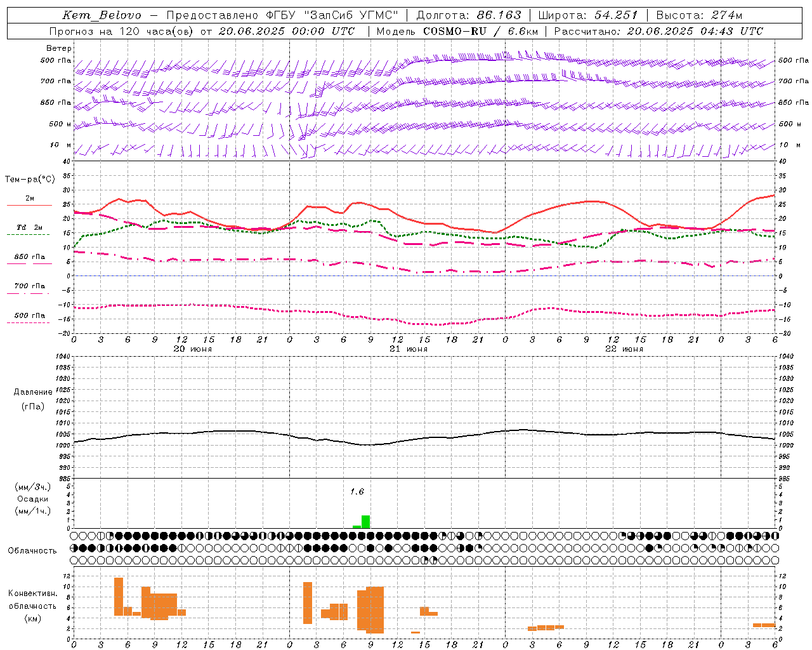Click the tall green precipitation bar
812x650 pixels.
(365, 522)
